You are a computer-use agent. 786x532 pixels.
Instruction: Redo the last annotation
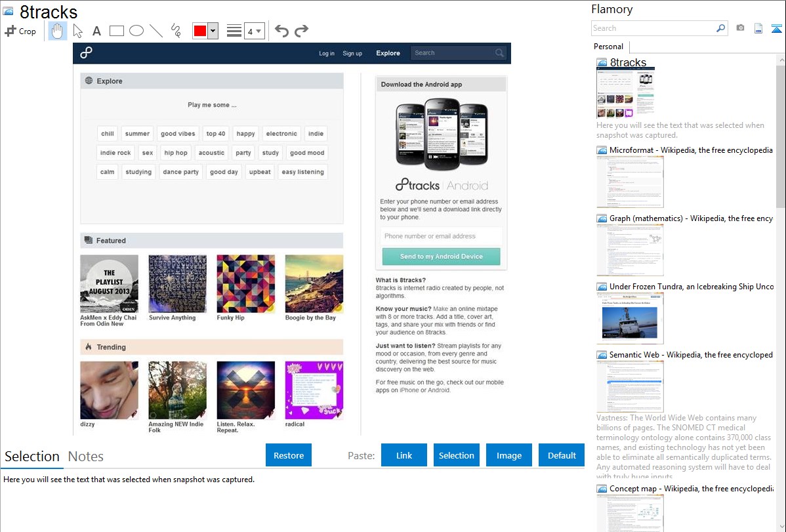[x=301, y=31]
